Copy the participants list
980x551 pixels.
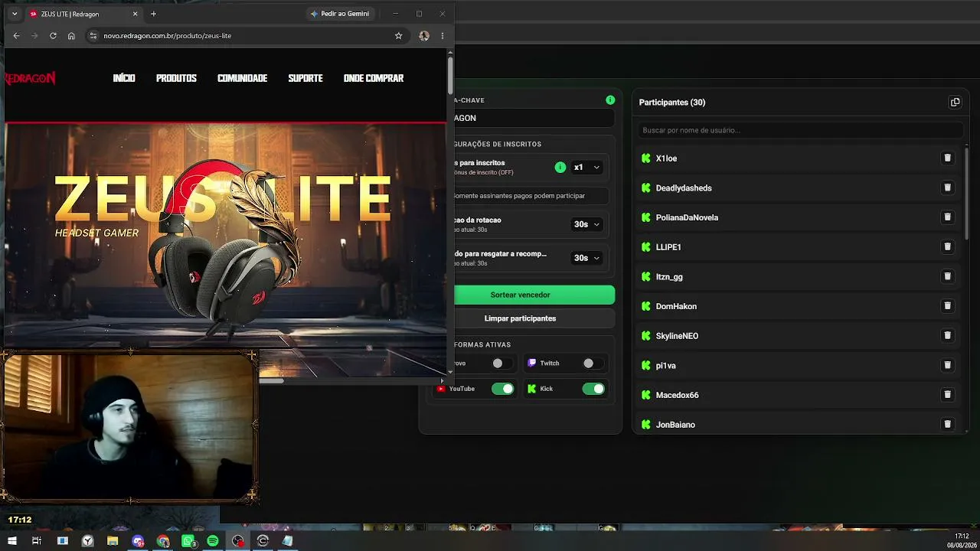955,102
